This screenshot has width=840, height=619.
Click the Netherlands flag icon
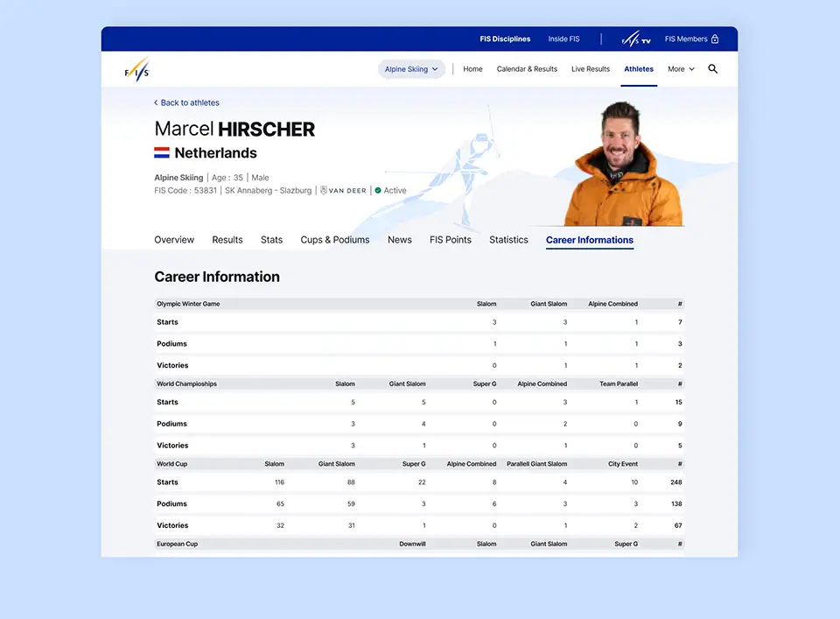[x=162, y=153]
